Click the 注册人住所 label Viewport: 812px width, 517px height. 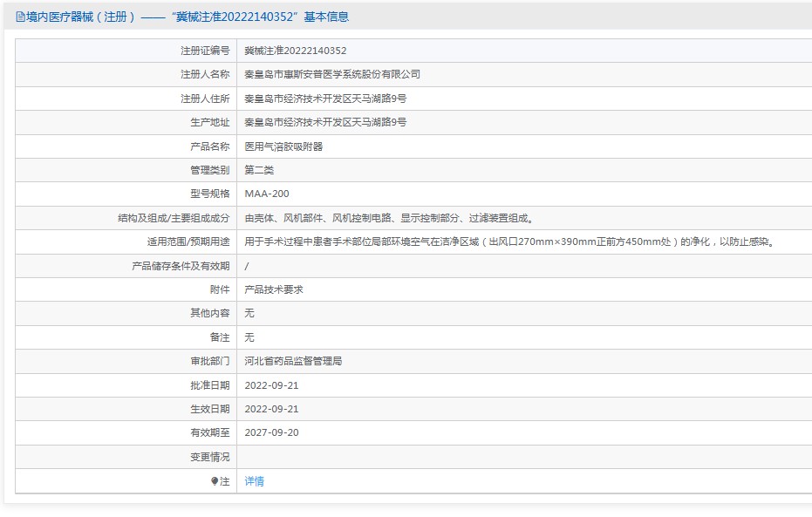[205, 99]
